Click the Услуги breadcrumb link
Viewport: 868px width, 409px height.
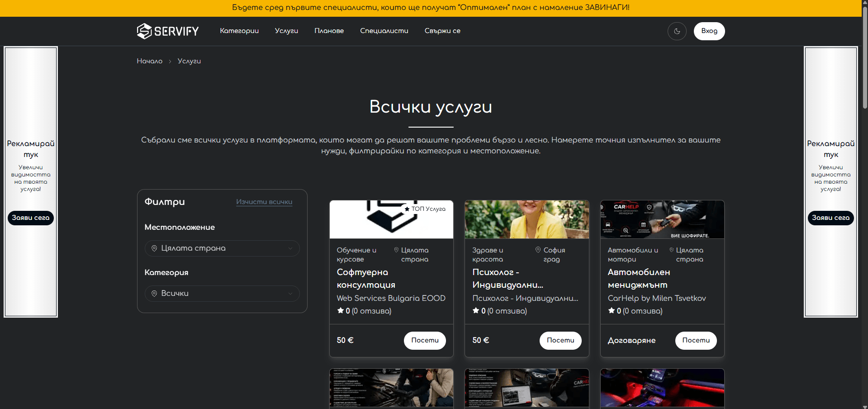point(189,61)
